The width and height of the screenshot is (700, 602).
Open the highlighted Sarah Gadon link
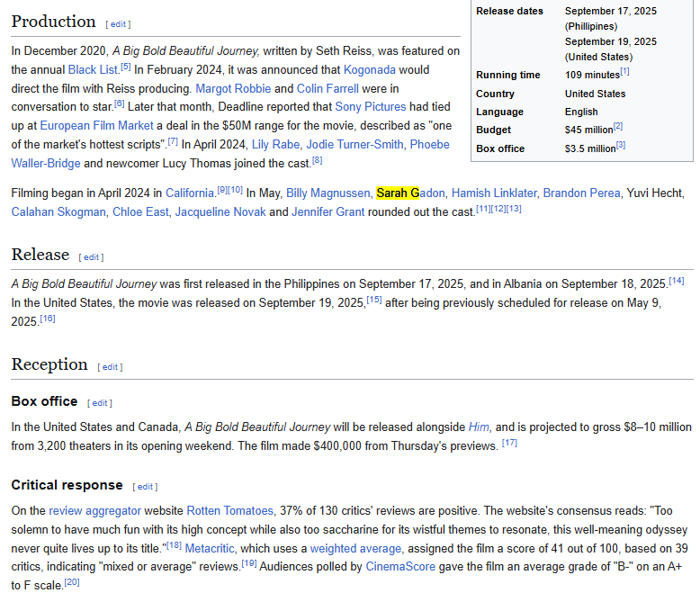pos(410,193)
